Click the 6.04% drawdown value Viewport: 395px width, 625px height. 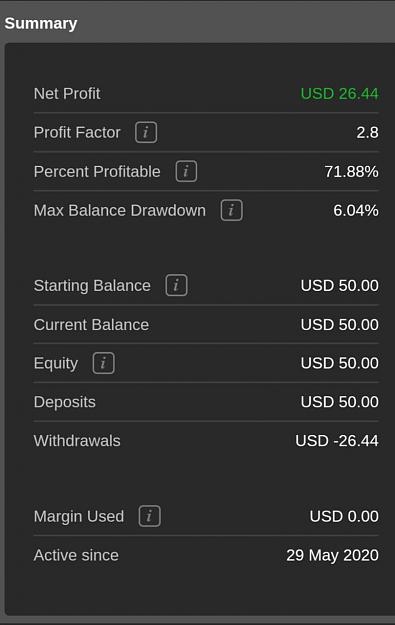pyautogui.click(x=356, y=210)
